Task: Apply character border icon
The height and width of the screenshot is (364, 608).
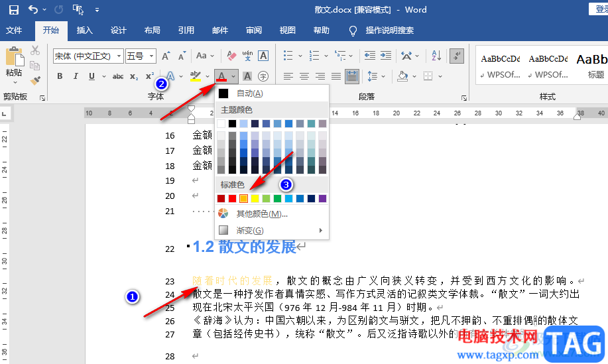Action: pyautogui.click(x=263, y=56)
